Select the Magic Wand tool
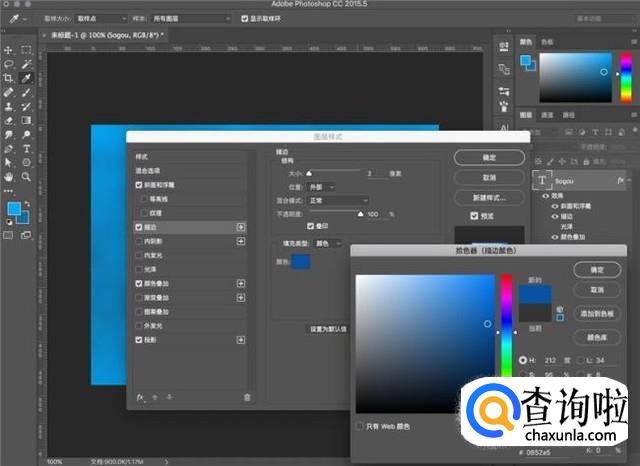 pyautogui.click(x=26, y=64)
